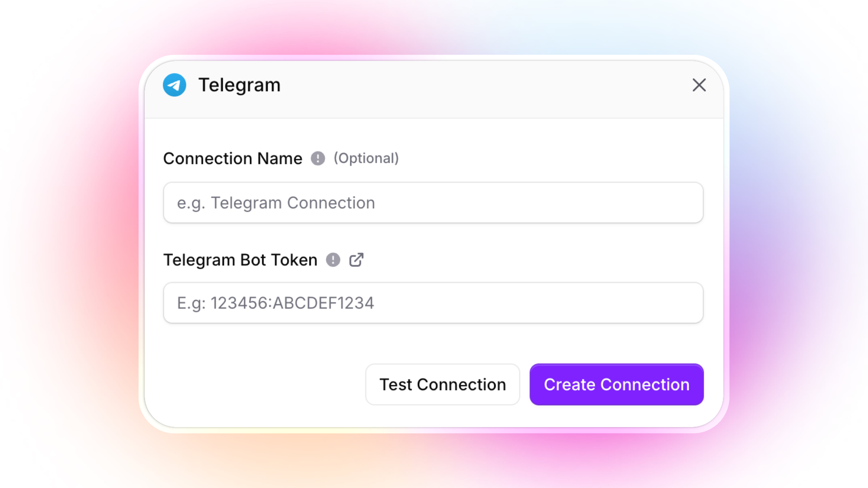Open external link icon next to Bot Token
Image resolution: width=868 pixels, height=488 pixels.
356,260
